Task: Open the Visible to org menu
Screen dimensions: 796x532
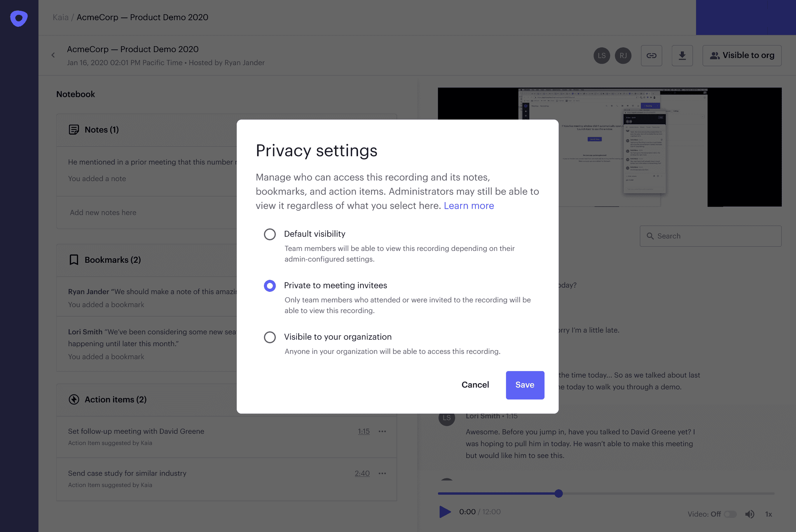Action: 742,56
